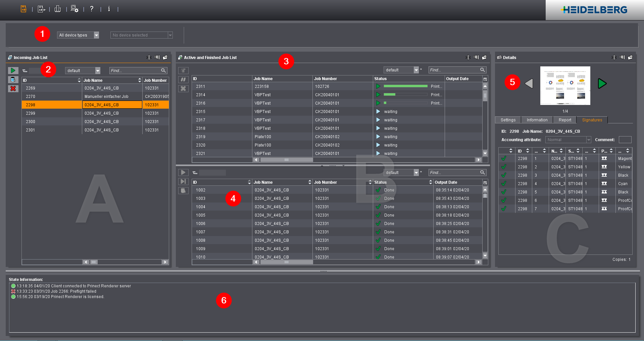Show next preview with the green arrow
Image resolution: width=644 pixels, height=341 pixels.
coord(602,83)
